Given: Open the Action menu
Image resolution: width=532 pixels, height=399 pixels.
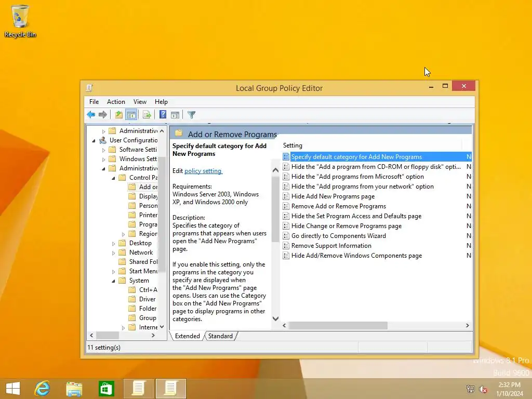Looking at the screenshot, I should coord(116,102).
